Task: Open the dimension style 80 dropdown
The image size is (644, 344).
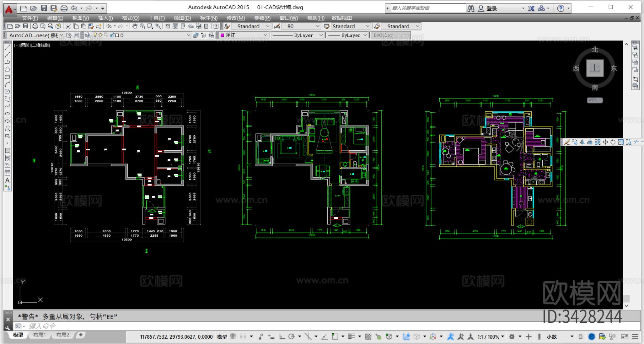Action: [301, 26]
